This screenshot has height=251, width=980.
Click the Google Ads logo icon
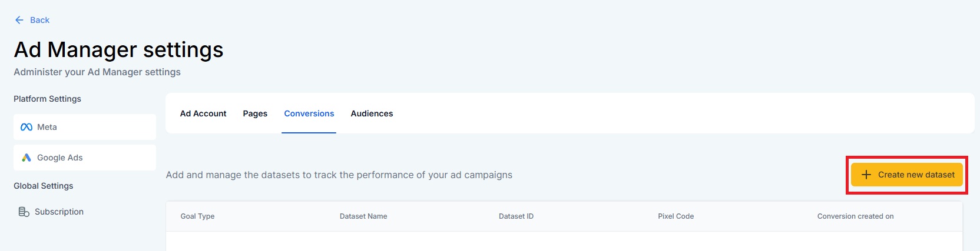[27, 158]
